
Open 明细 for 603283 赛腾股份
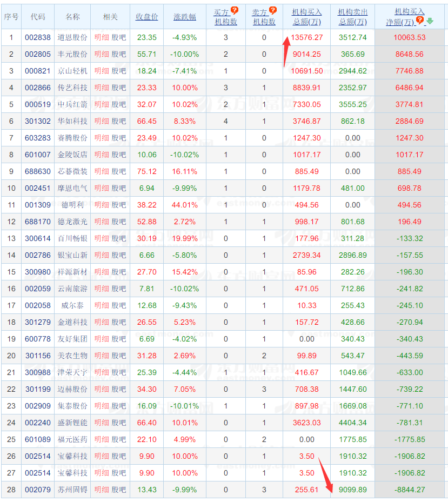(102, 138)
